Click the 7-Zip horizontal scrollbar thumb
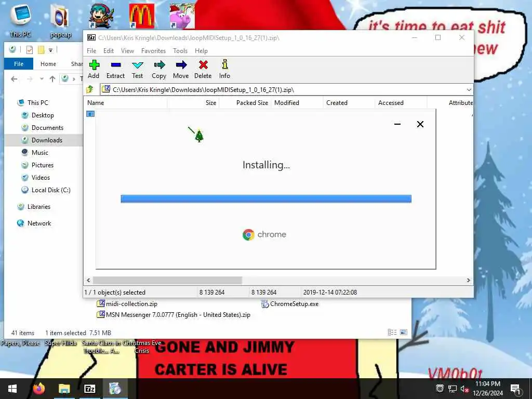This screenshot has width=532, height=399. point(167,280)
